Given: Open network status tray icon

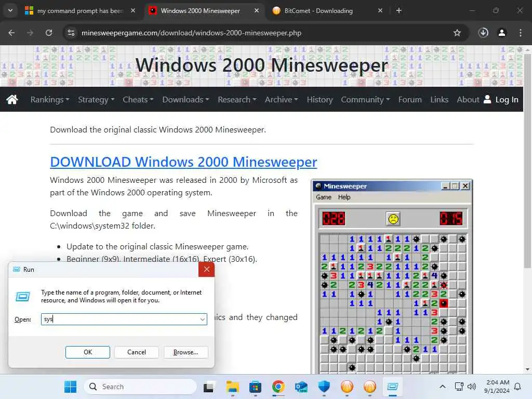Looking at the screenshot, I should point(459,387).
